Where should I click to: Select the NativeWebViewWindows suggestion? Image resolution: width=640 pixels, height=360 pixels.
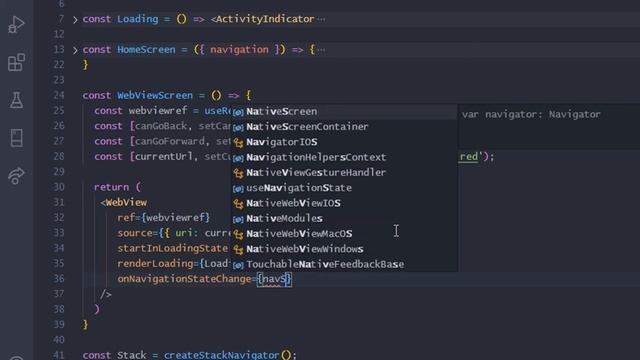pos(344,249)
